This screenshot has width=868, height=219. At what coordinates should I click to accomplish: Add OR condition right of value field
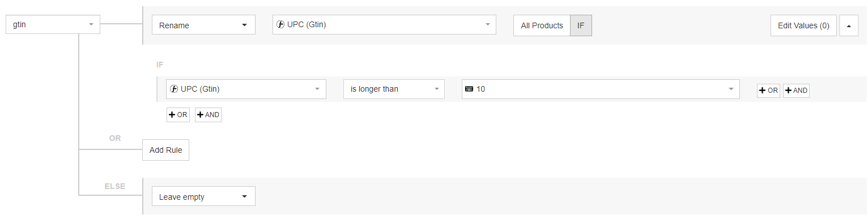768,91
